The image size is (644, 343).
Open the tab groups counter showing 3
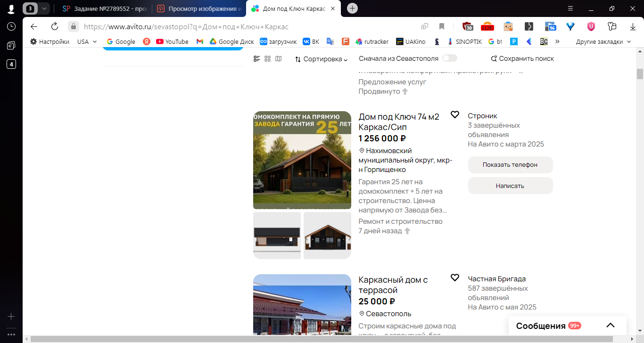coord(30,8)
